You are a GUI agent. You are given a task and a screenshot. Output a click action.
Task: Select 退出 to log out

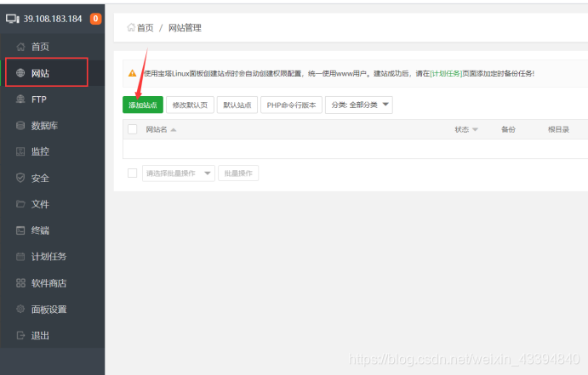click(x=53, y=335)
